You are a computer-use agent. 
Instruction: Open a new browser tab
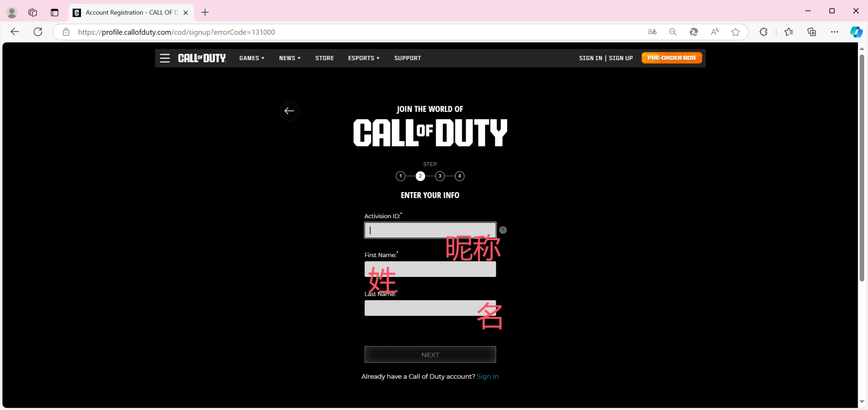click(205, 12)
